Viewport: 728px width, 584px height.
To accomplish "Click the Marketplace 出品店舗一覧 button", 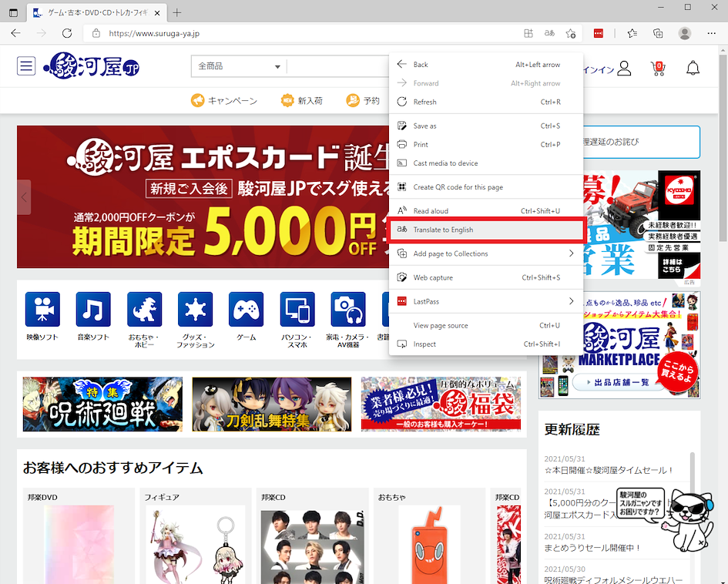I will (619, 382).
